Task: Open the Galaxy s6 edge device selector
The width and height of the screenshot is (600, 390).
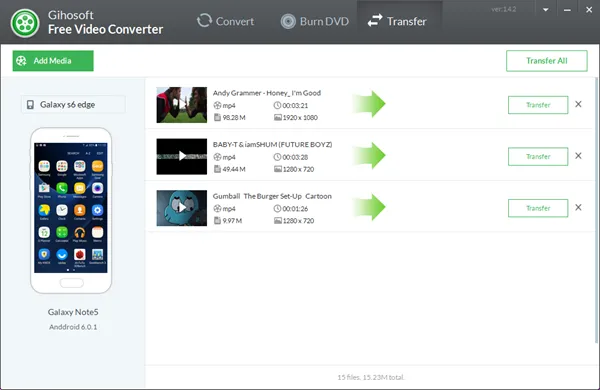Action: click(73, 104)
